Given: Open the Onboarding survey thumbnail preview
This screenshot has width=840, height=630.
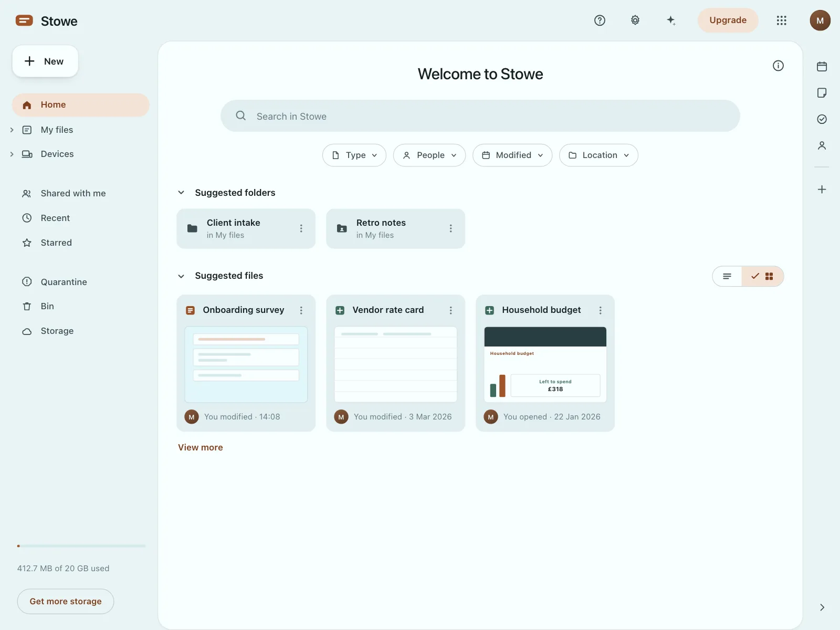Looking at the screenshot, I should [246, 365].
